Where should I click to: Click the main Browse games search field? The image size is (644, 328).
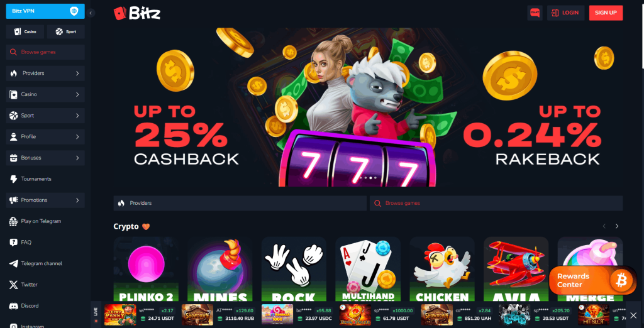(496, 203)
